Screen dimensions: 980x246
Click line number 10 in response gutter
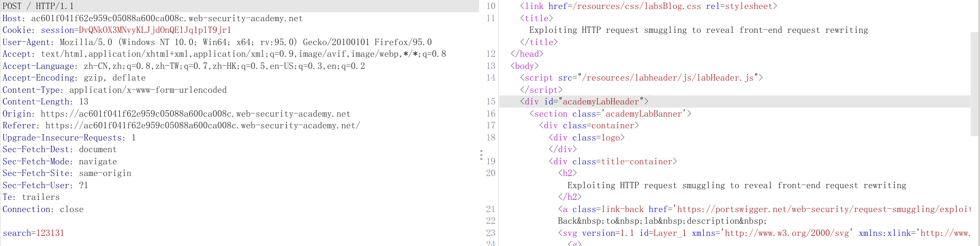[491, 6]
